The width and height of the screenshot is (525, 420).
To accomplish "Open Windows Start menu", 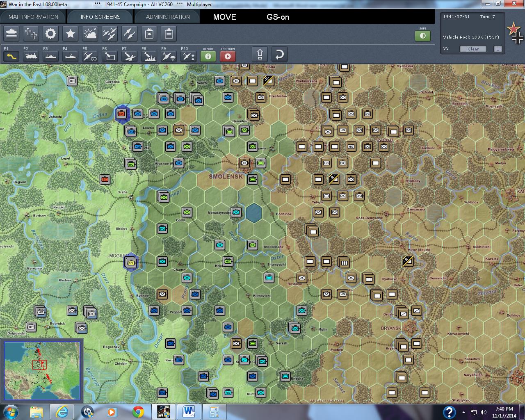I will (x=11, y=412).
